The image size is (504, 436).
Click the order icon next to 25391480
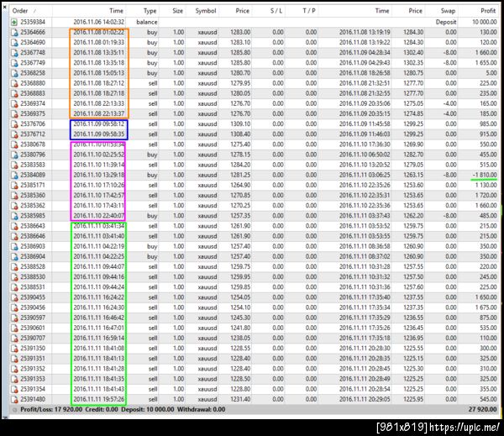click(x=14, y=400)
